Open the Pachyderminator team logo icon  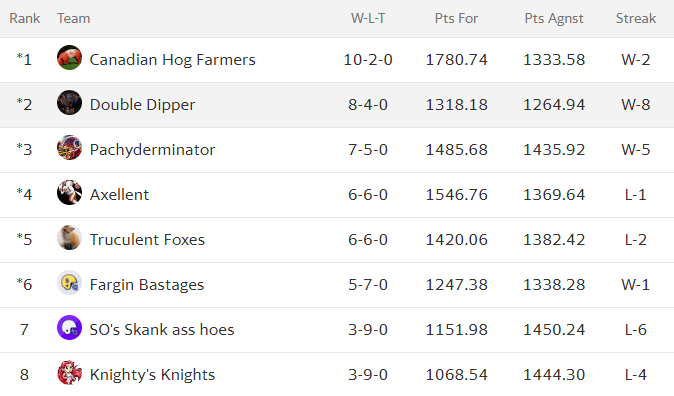tap(69, 147)
